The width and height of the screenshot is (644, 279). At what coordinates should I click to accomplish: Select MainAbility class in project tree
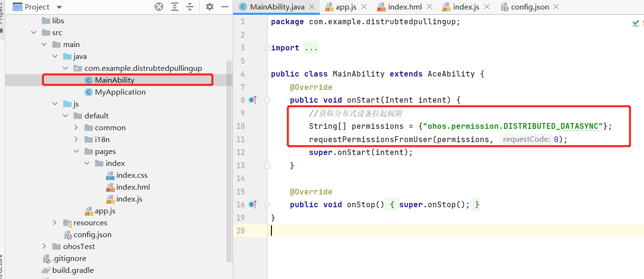114,80
